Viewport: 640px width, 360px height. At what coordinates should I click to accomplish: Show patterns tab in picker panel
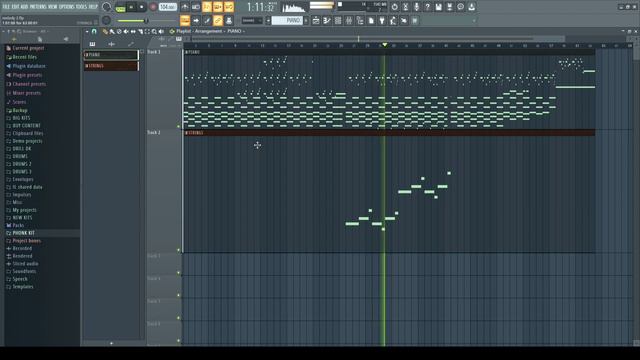(x=93, y=44)
